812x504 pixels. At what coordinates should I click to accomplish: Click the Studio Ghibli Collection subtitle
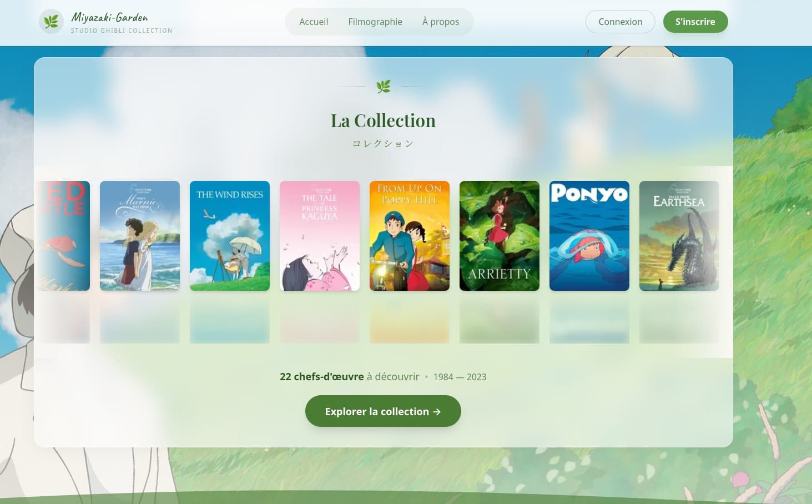tap(122, 31)
